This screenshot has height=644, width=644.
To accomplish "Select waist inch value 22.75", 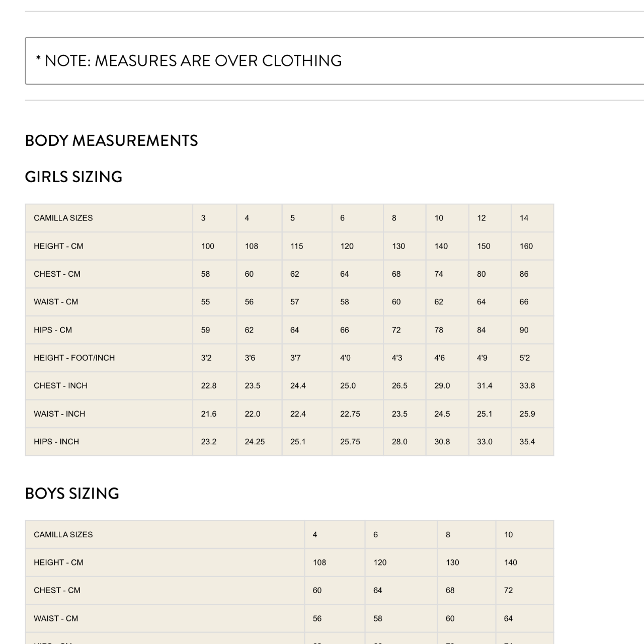I will (x=350, y=414).
